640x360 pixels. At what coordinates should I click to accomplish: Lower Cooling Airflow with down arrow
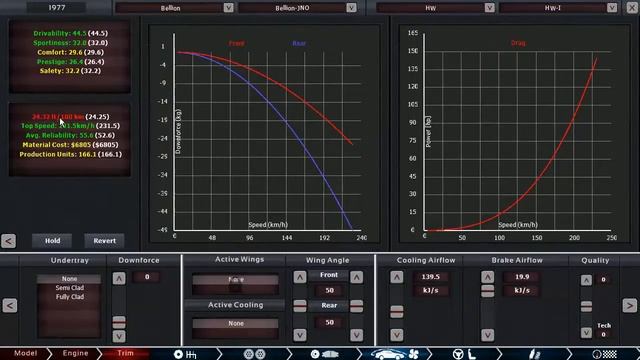coord(397,335)
